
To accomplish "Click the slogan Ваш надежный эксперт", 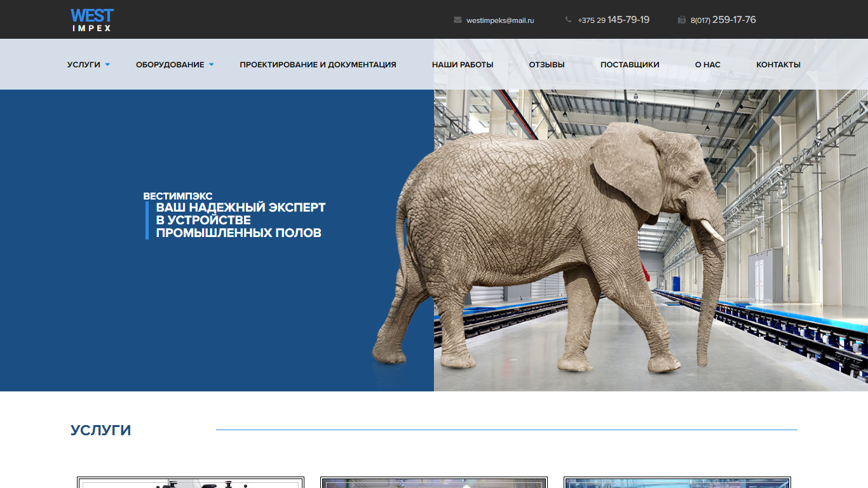I will click(x=241, y=220).
